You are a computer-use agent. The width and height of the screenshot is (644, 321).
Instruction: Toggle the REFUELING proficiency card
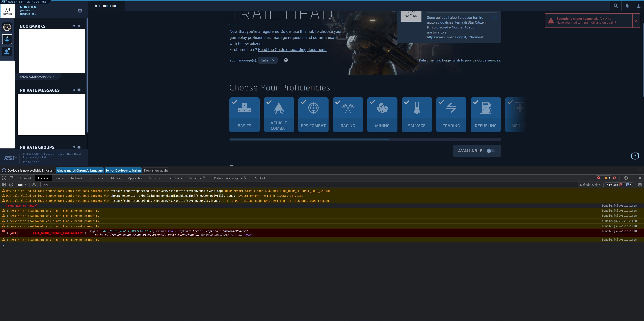coord(486,115)
